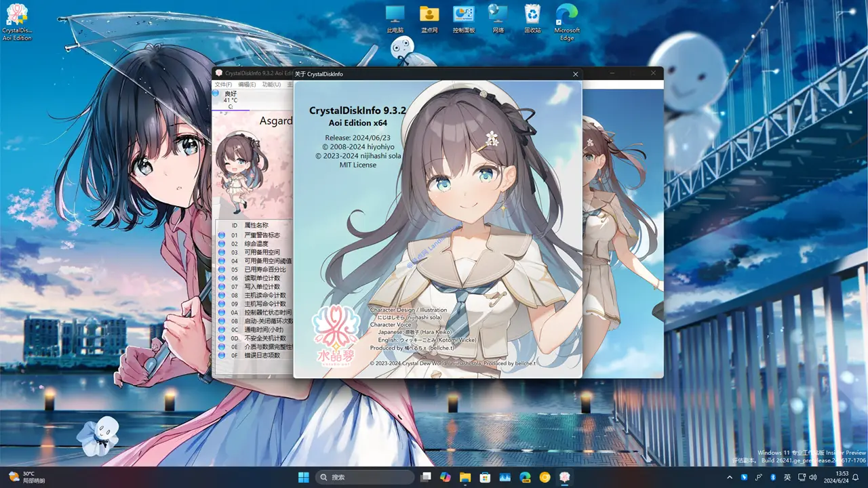This screenshot has width=868, height=488.
Task: Select row 04 可用备用空间阈值
Action: [254, 260]
